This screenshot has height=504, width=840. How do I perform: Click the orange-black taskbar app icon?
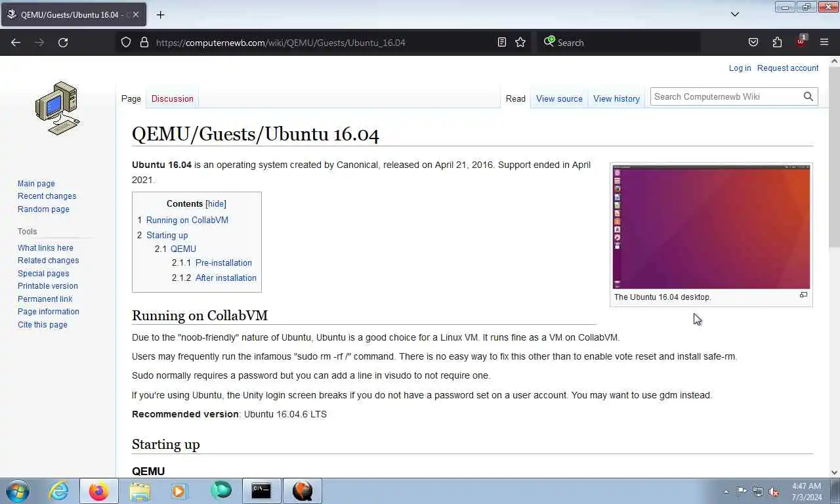[303, 491]
